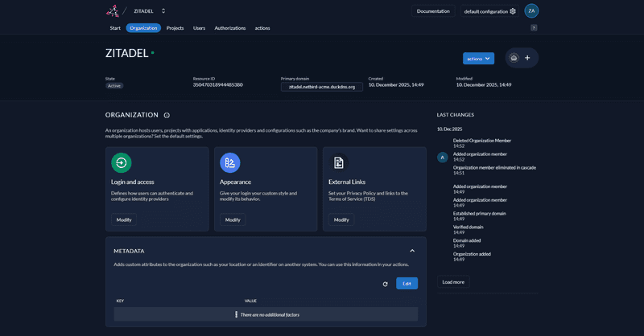The width and height of the screenshot is (644, 336).
Task: Click the ZITADEL logo icon
Action: (x=113, y=11)
